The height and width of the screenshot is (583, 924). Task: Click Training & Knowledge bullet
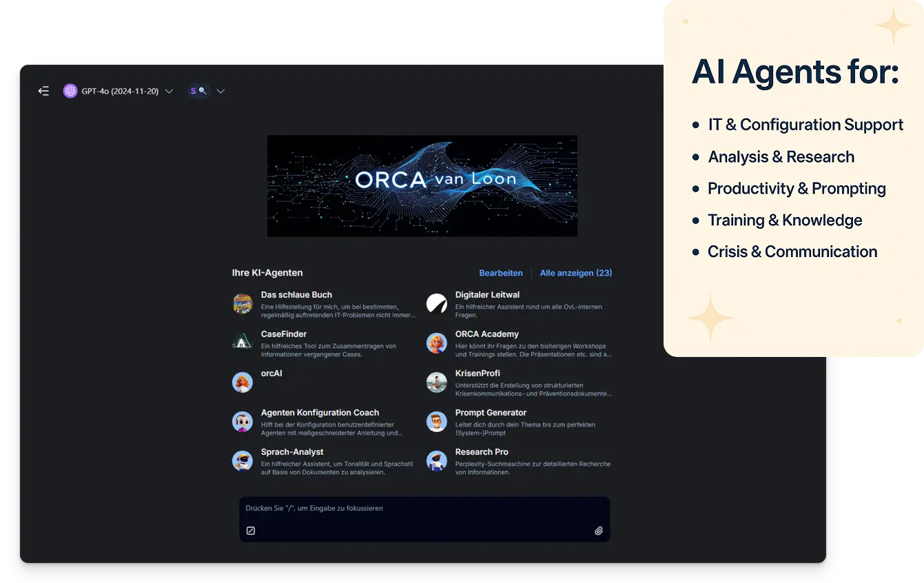coord(786,220)
